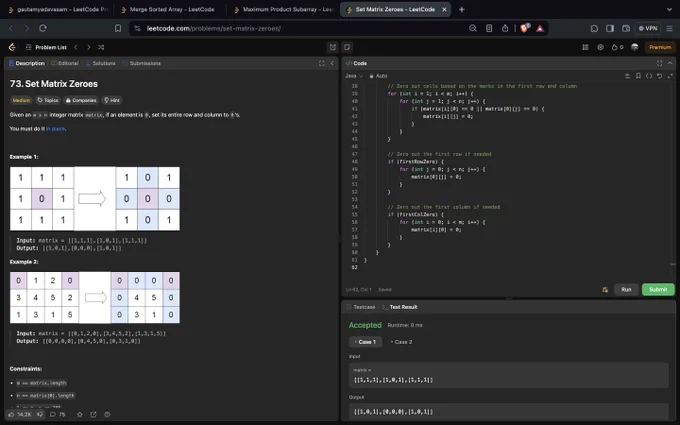Click the format code icon in editor

(627, 76)
